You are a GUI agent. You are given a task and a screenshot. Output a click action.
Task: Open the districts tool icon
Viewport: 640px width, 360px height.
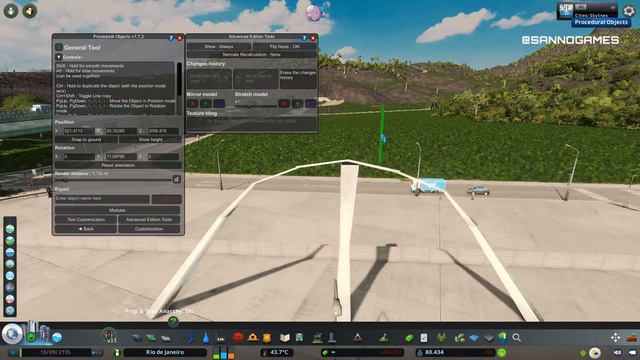pyautogui.click(x=166, y=338)
